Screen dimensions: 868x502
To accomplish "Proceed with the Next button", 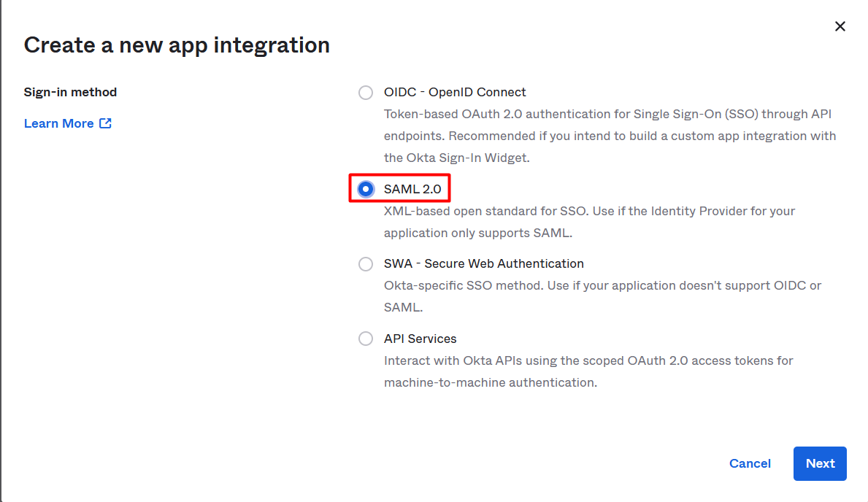I will click(x=820, y=463).
